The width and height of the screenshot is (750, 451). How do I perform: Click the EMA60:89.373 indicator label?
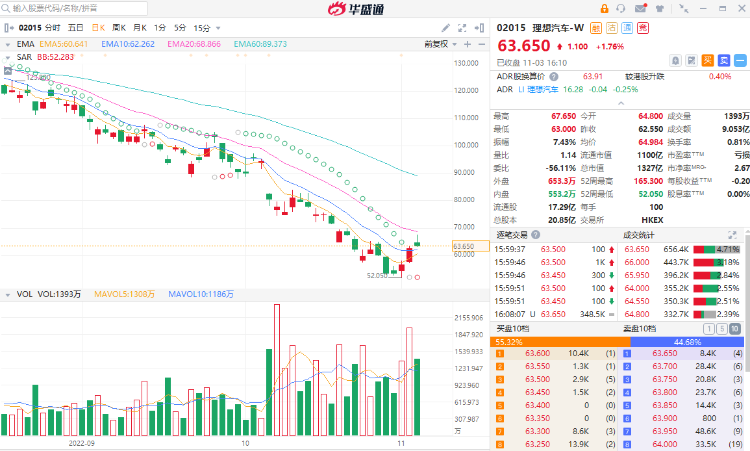coord(260,44)
